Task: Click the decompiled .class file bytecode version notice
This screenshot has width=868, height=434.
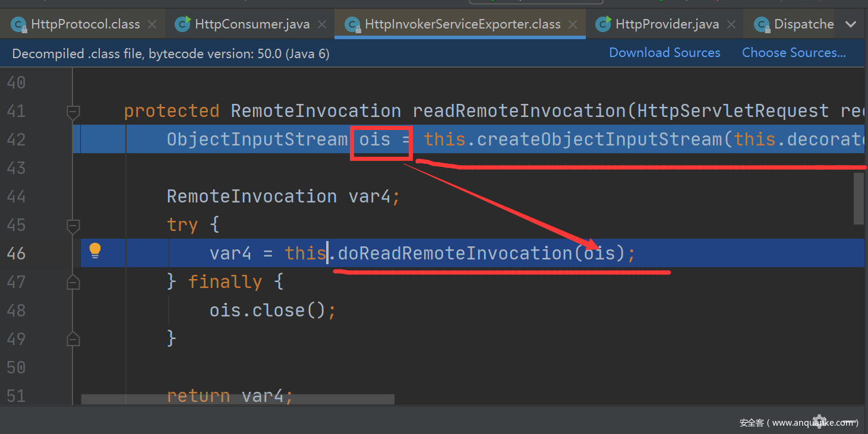Action: [171, 53]
